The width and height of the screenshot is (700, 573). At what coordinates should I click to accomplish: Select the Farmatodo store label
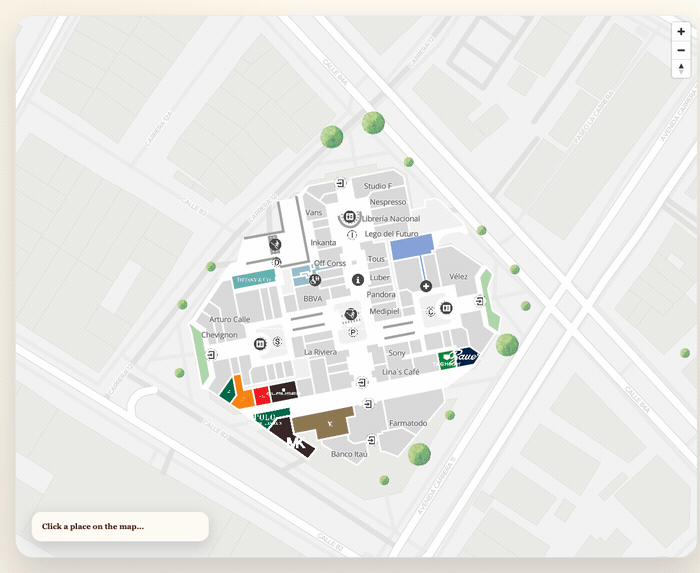pos(408,423)
